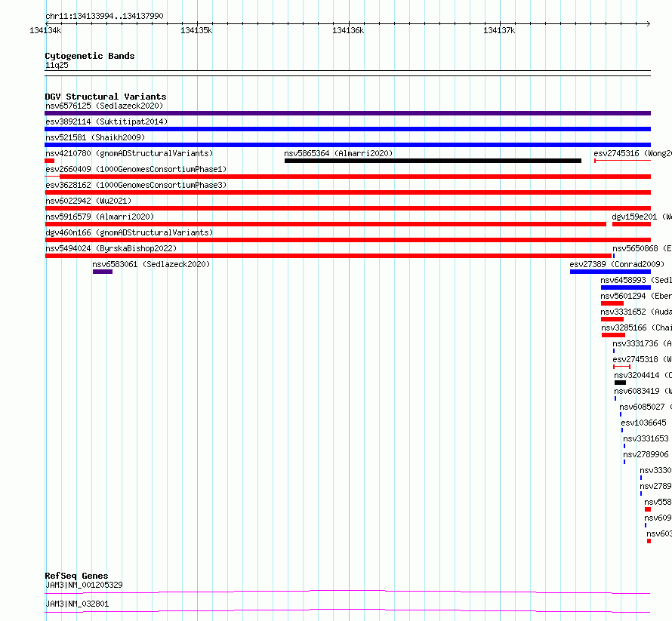Open esv2660409 (1000GenomesConsortiumPhase1) label
This screenshot has width=672, height=621.
136,169
